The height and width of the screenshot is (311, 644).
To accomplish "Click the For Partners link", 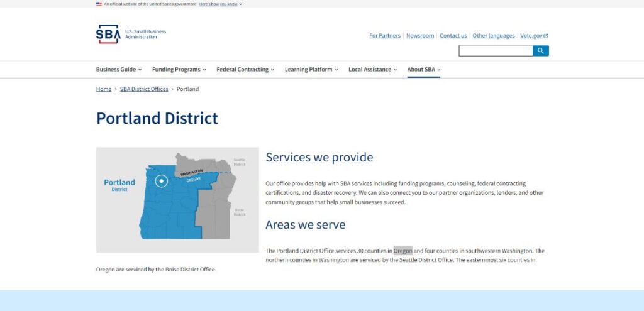I will coord(384,36).
